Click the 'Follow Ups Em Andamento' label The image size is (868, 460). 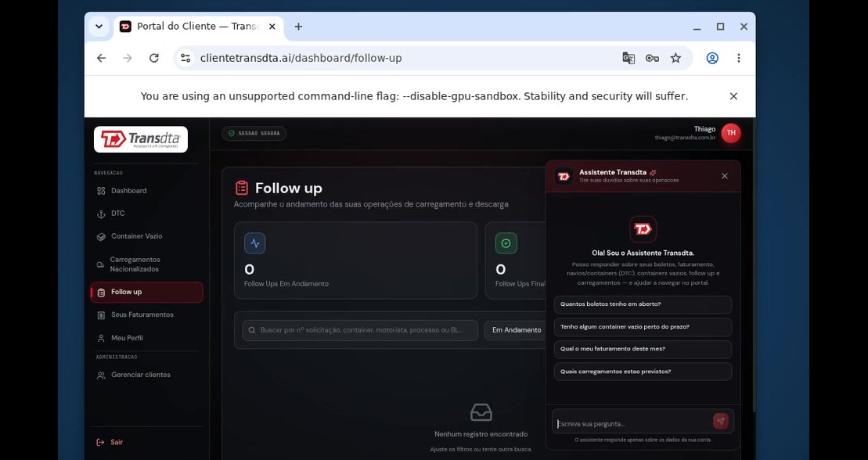[286, 284]
